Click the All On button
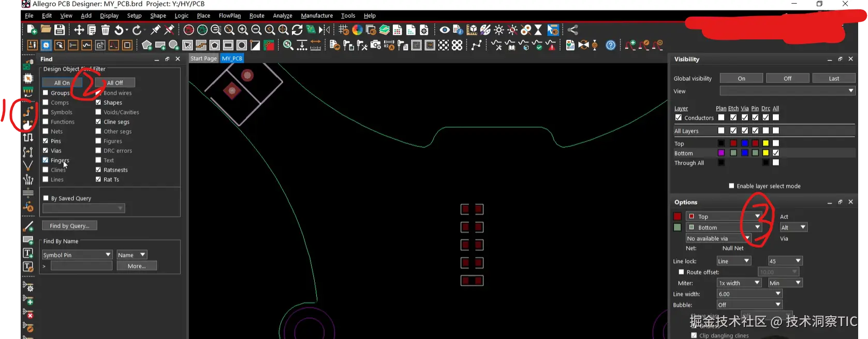868x339 pixels. tap(62, 82)
